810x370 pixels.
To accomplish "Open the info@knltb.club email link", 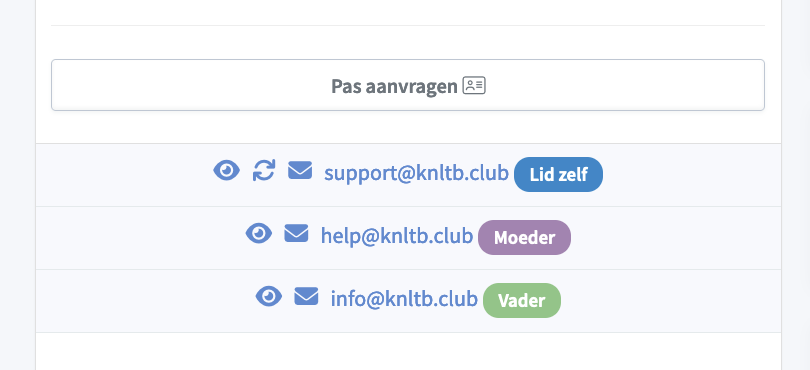I will pyautogui.click(x=404, y=299).
